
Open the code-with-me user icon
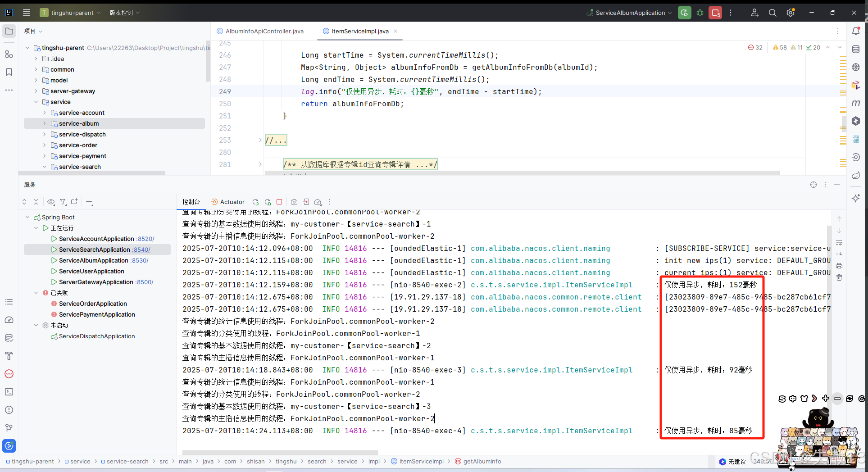[x=755, y=13]
